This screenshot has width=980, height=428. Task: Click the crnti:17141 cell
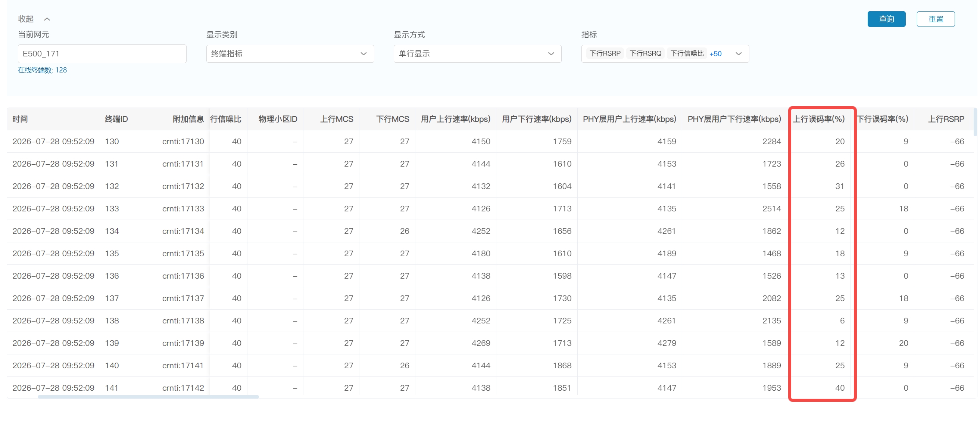point(183,366)
